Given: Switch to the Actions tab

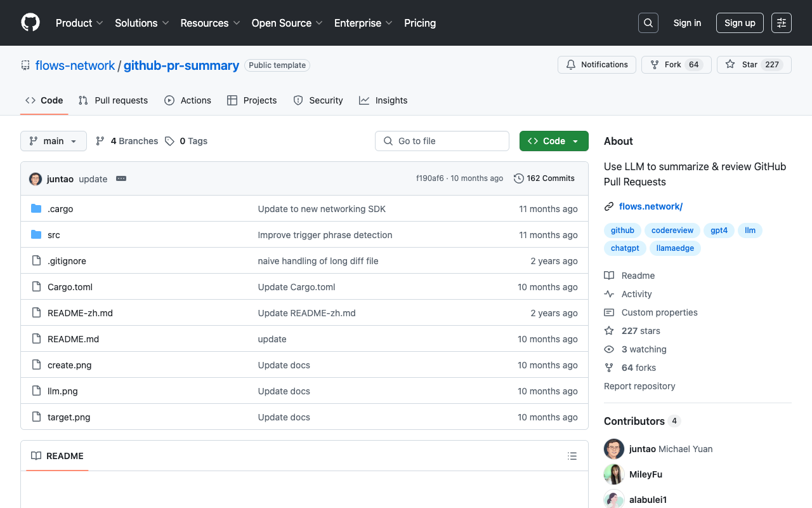Looking at the screenshot, I should pos(188,100).
